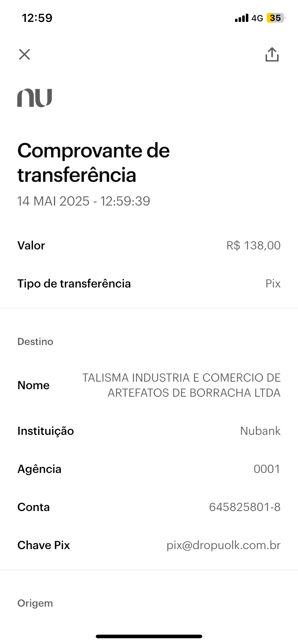Tap the agency number 0001
This screenshot has width=298, height=644.
click(x=267, y=469)
